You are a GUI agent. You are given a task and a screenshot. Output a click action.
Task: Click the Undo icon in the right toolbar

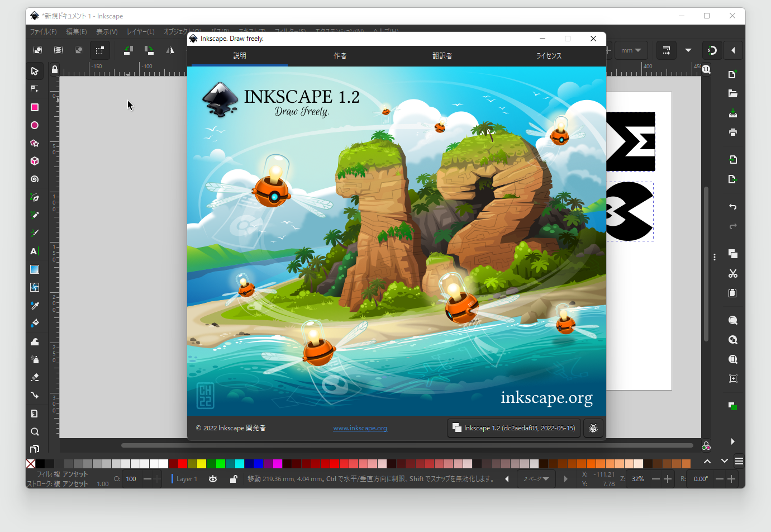pyautogui.click(x=732, y=207)
